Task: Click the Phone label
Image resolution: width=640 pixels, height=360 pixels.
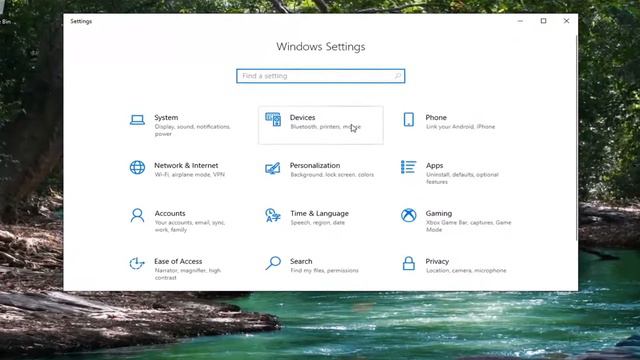Action: pos(436,118)
